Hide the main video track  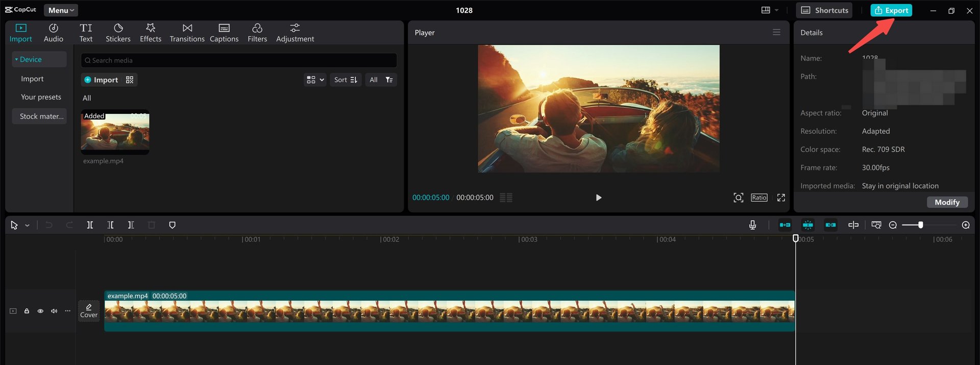(40, 311)
